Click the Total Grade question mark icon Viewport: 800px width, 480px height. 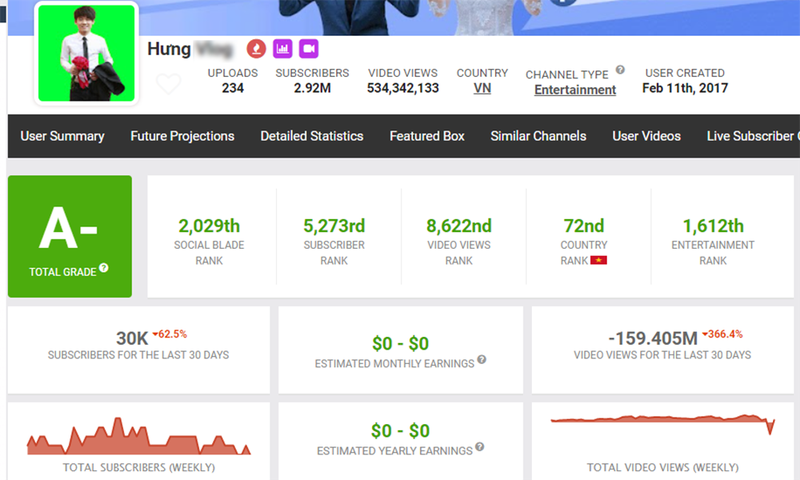(104, 268)
